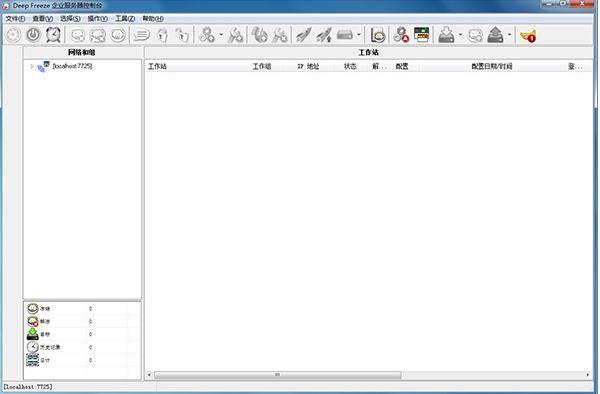600x394 pixels.
Task: Click the speech bubble message icon
Action: (x=141, y=36)
